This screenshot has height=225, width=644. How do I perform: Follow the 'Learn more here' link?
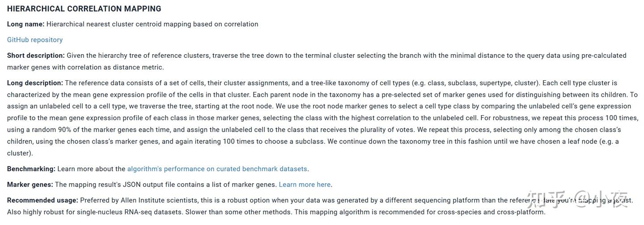pos(305,185)
